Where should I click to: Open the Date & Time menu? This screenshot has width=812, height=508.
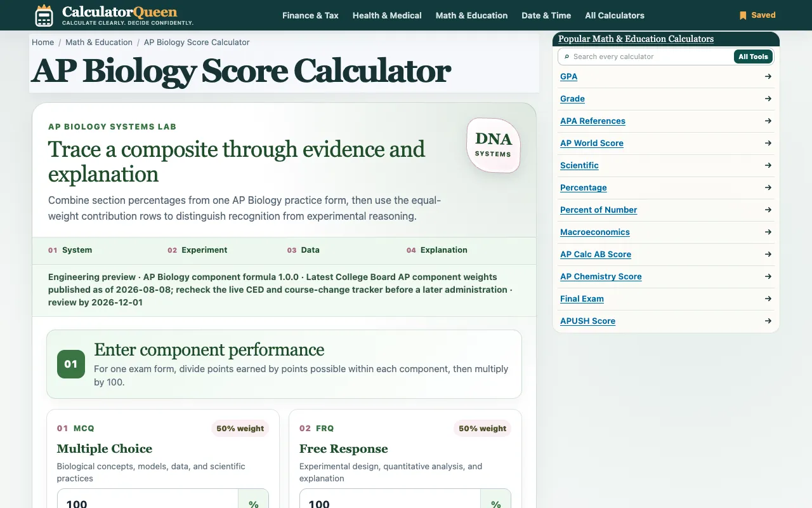546,15
